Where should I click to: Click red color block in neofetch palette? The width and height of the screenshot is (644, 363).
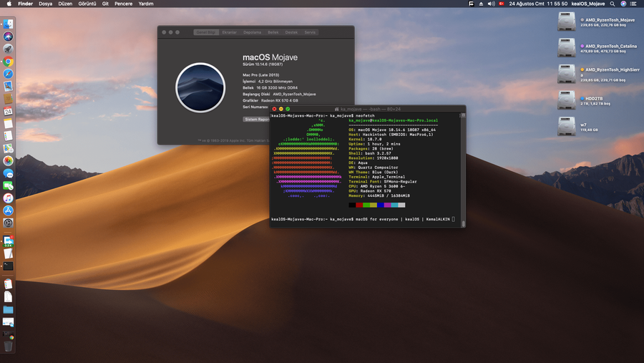(359, 205)
